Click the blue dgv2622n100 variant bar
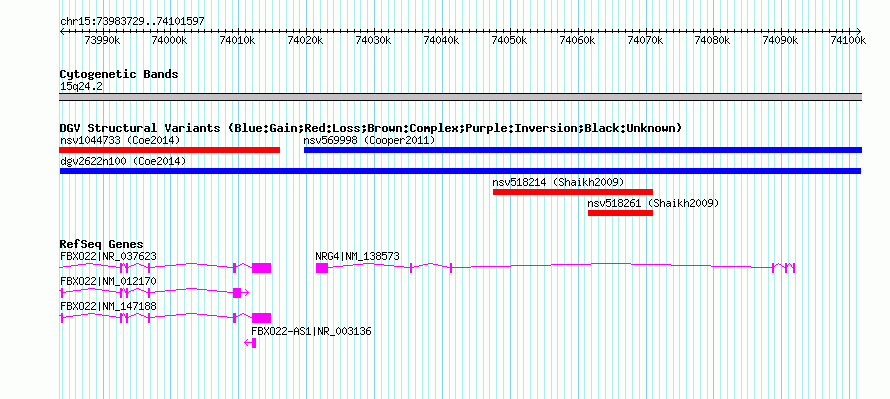This screenshot has width=890, height=399. (x=460, y=171)
